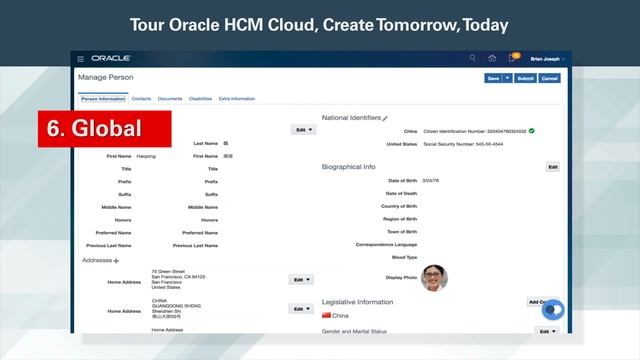640x360 pixels.
Task: Click the Submit button
Action: pos(525,78)
